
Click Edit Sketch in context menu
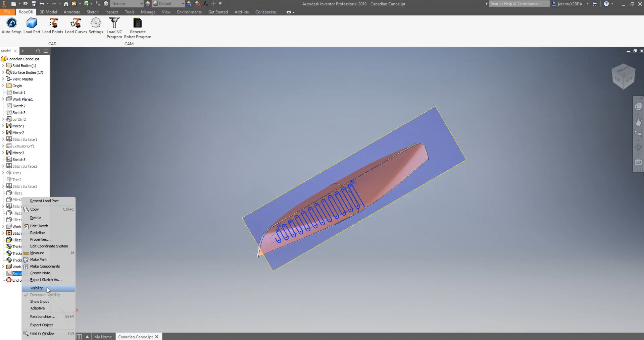coord(39,226)
